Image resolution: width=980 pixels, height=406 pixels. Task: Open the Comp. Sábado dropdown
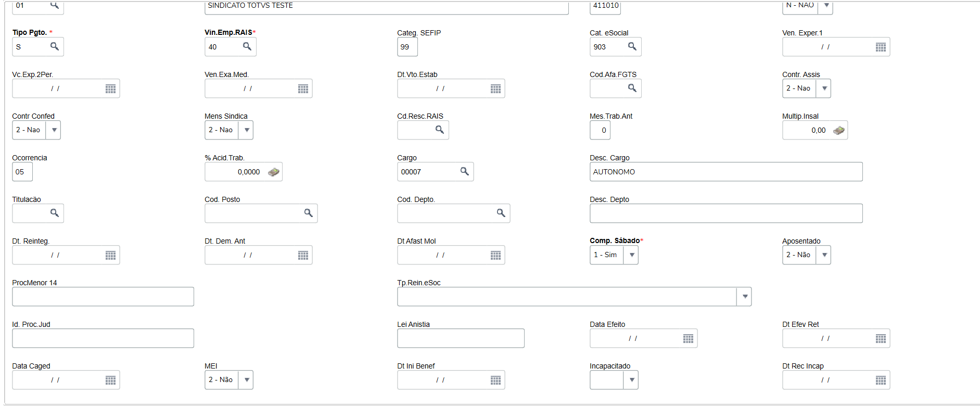coord(632,255)
